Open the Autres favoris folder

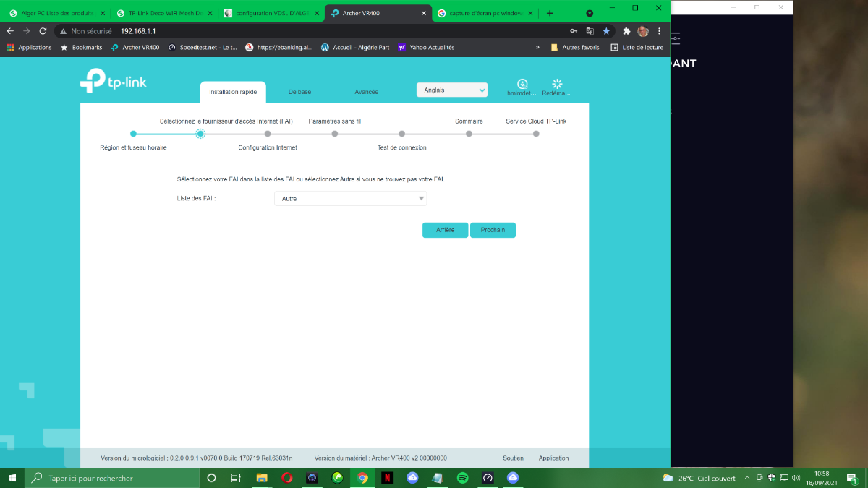click(575, 47)
